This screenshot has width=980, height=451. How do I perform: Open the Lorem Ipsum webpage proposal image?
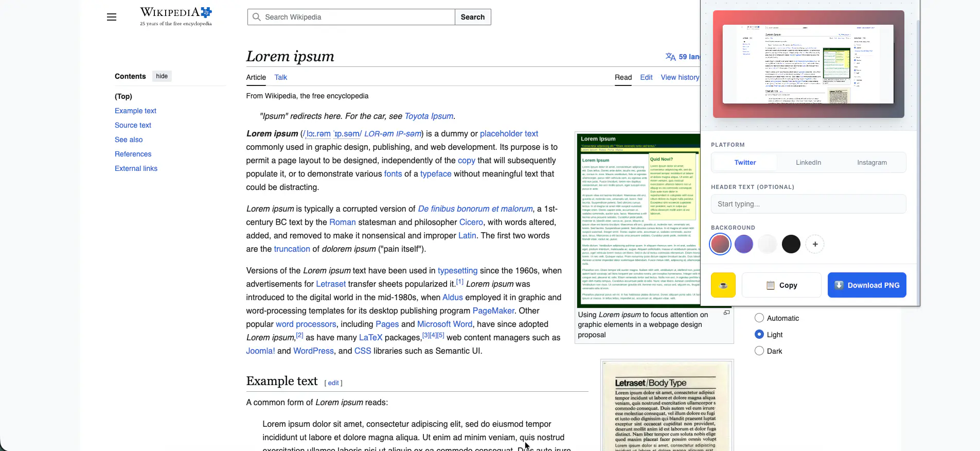(638, 220)
